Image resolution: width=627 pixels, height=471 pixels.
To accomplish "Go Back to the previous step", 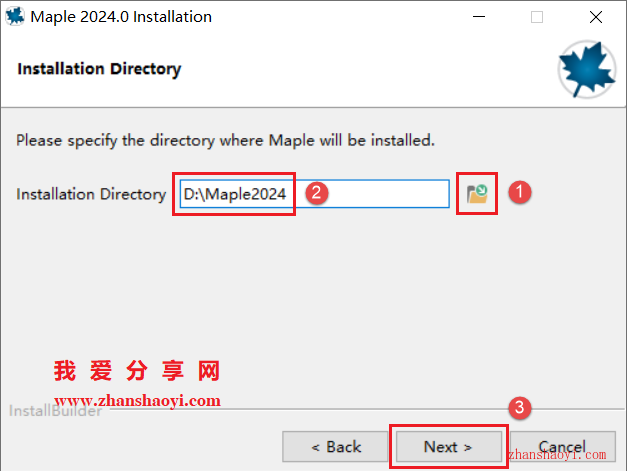I will 335,447.
